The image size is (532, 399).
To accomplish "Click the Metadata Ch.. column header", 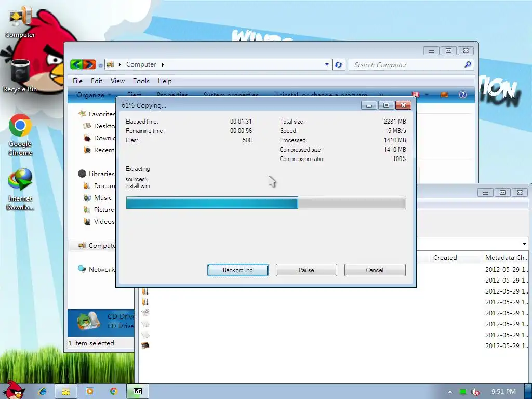I will coord(506,258).
